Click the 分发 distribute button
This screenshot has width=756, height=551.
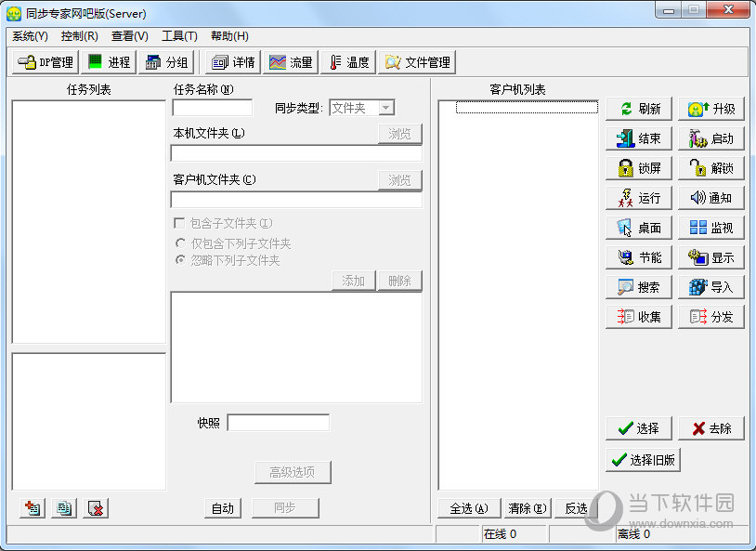[711, 317]
